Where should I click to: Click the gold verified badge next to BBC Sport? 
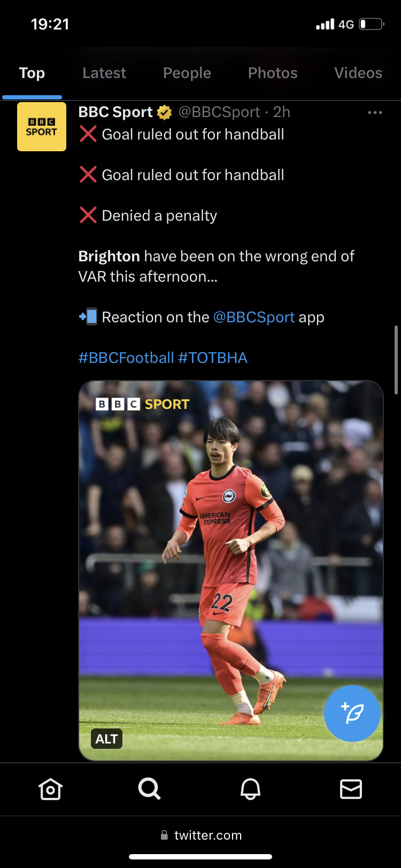(x=164, y=112)
